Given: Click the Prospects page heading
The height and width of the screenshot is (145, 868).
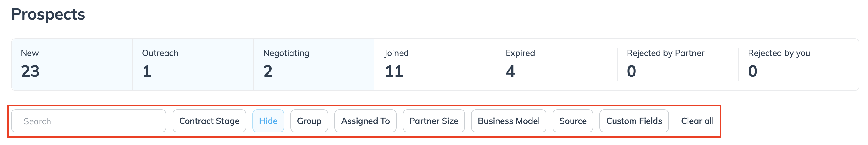Looking at the screenshot, I should [48, 14].
